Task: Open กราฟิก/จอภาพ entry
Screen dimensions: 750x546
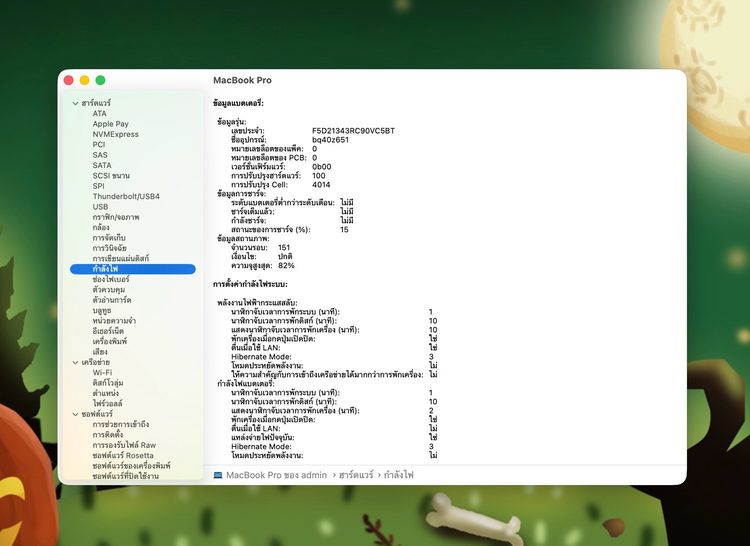Action: 116,217
